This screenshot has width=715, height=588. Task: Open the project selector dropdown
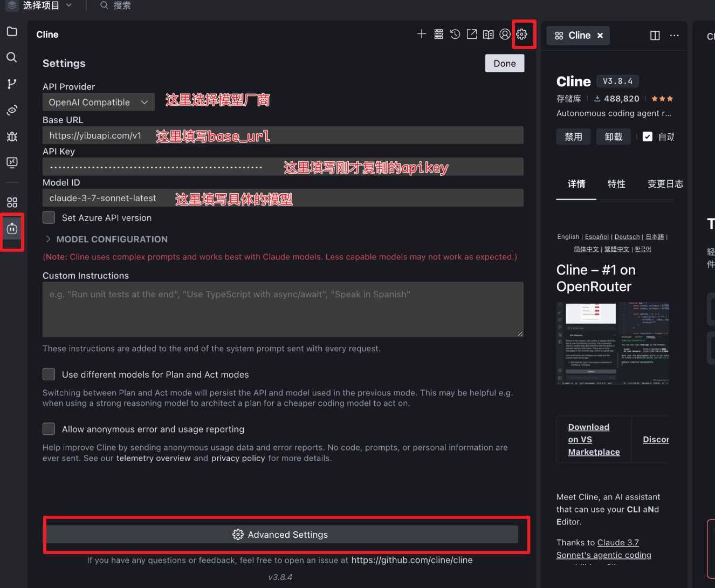(47, 5)
